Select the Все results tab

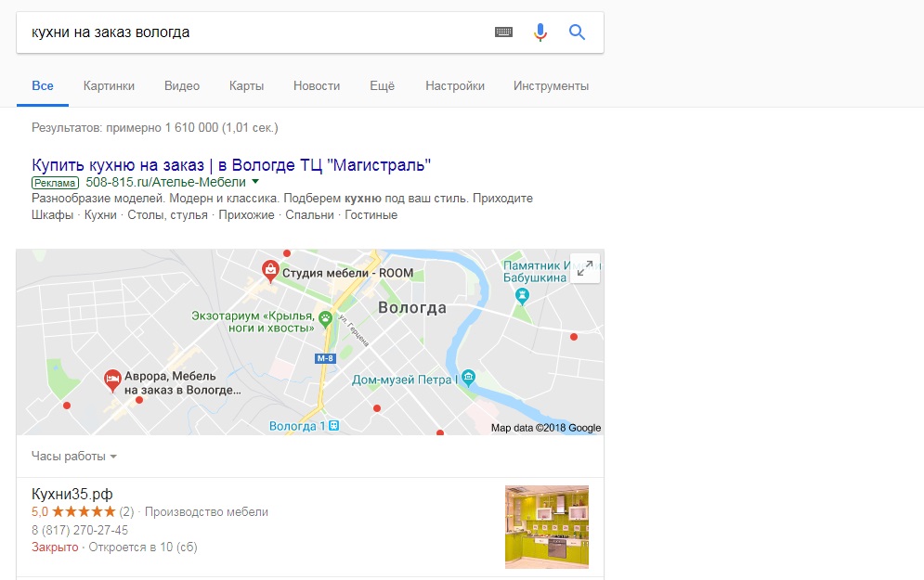pyautogui.click(x=43, y=86)
